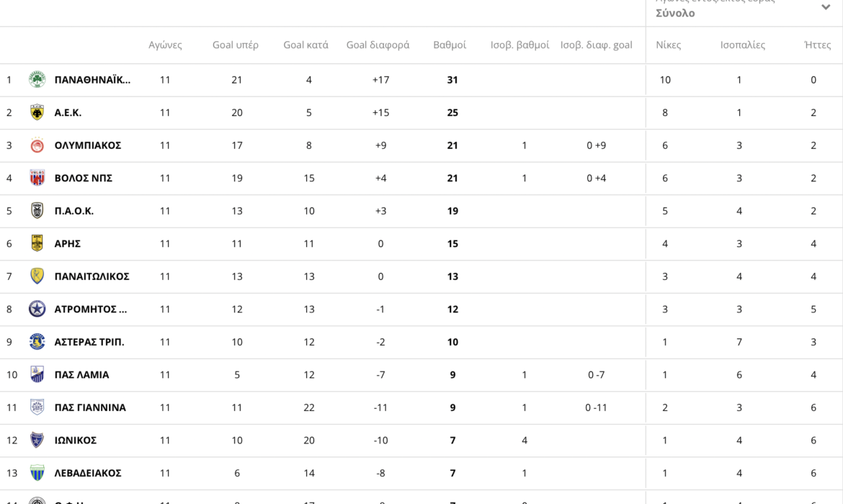Click the Aris yellow crest icon

(x=37, y=243)
